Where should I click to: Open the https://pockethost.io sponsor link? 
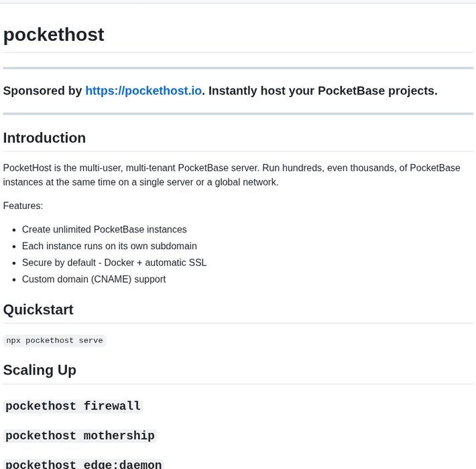click(x=143, y=90)
